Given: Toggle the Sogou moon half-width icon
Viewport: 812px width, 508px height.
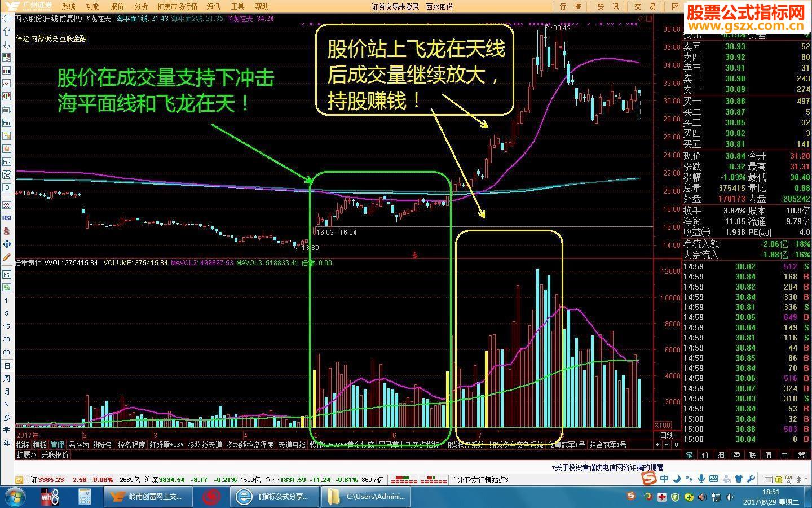Looking at the screenshot, I should [677, 479].
